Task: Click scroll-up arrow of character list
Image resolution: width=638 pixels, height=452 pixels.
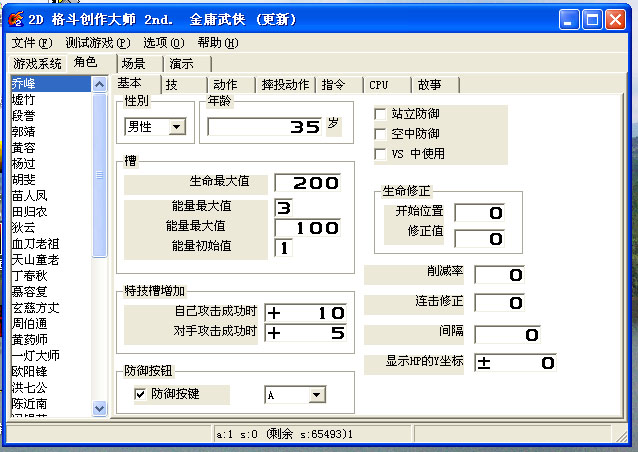Action: (x=99, y=84)
